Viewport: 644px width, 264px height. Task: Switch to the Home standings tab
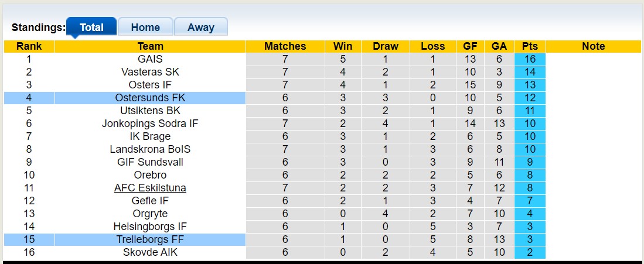click(145, 27)
